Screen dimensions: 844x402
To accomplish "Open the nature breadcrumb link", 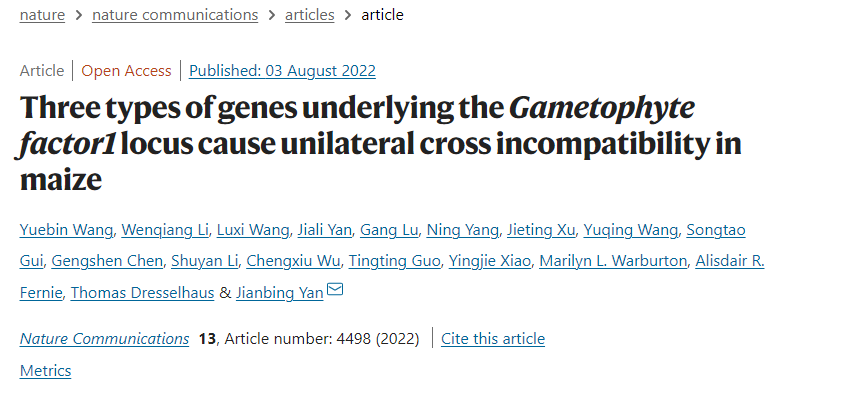I will (x=42, y=15).
